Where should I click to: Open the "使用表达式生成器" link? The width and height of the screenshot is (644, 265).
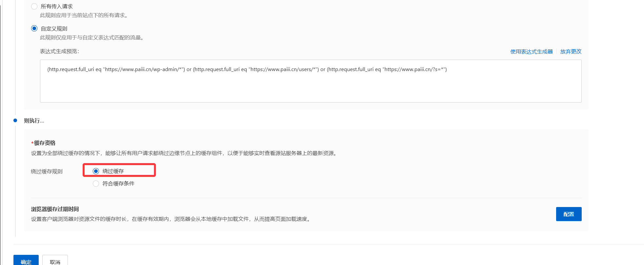(531, 51)
